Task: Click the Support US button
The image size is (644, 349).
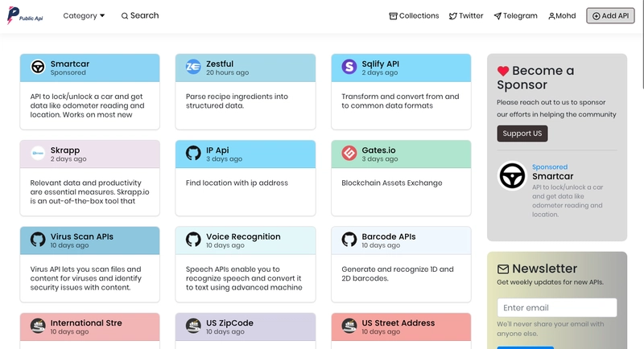Action: click(522, 133)
